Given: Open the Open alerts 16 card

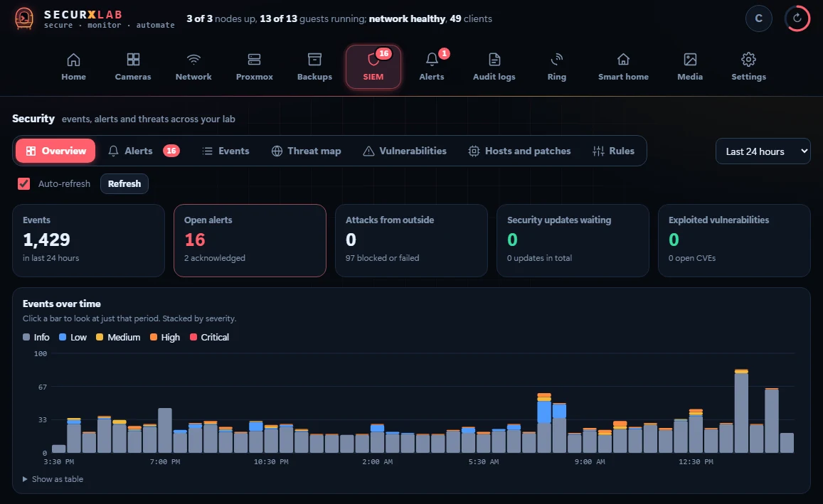Looking at the screenshot, I should (250, 241).
